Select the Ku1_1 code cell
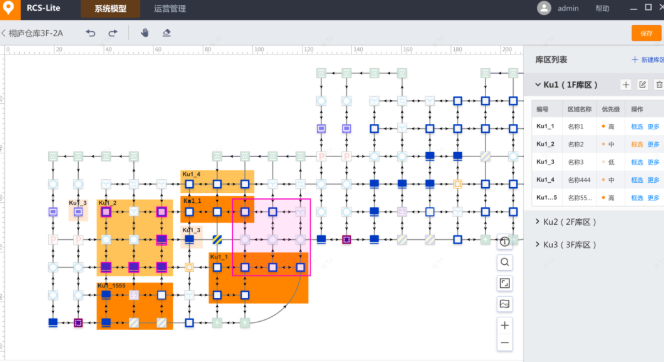 pos(545,126)
